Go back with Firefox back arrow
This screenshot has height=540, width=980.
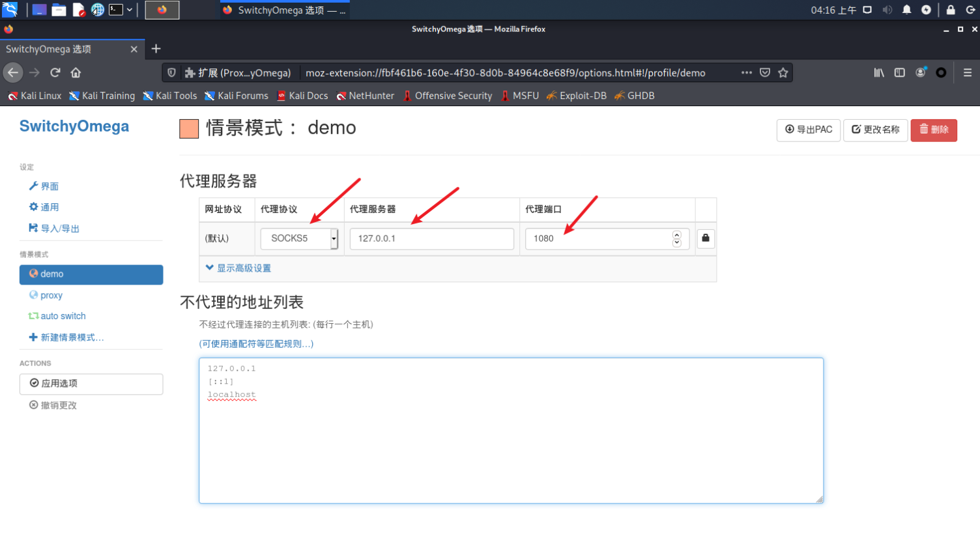pos(14,72)
